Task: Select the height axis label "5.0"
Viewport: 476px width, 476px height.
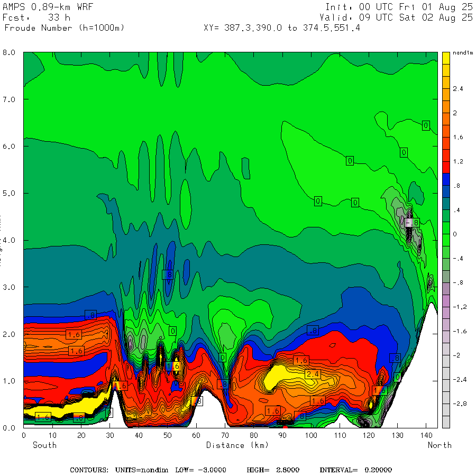Action: coord(9,194)
